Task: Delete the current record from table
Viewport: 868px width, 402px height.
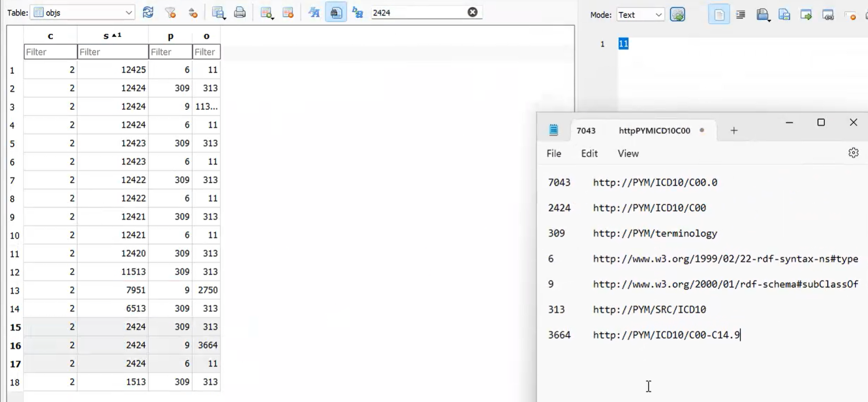Action: (288, 13)
